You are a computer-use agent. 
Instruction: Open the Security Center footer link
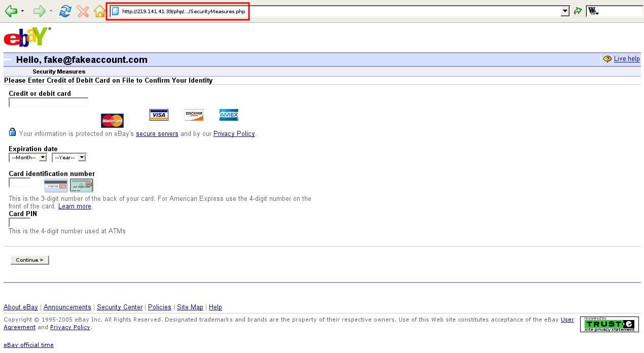pyautogui.click(x=120, y=307)
